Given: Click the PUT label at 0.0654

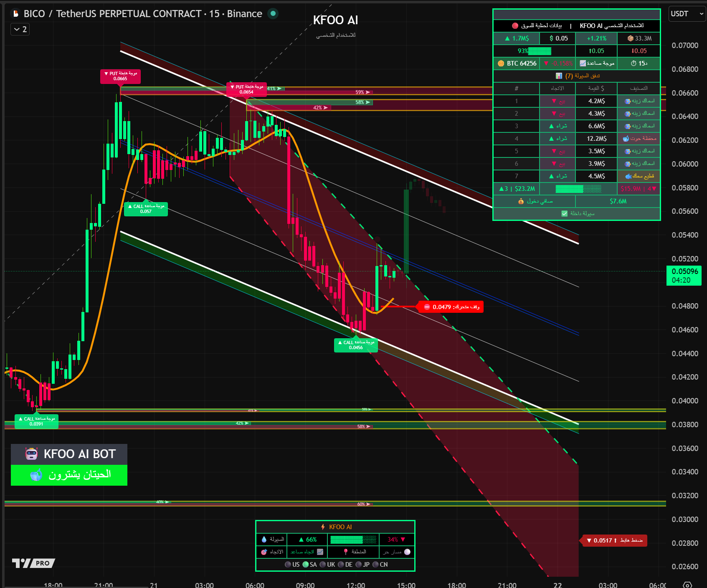Looking at the screenshot, I should click(x=246, y=89).
